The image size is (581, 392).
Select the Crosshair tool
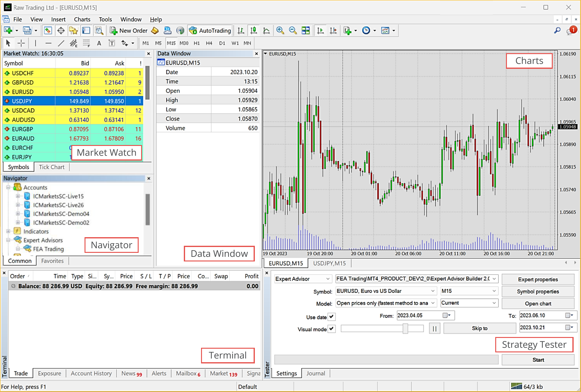tap(21, 43)
